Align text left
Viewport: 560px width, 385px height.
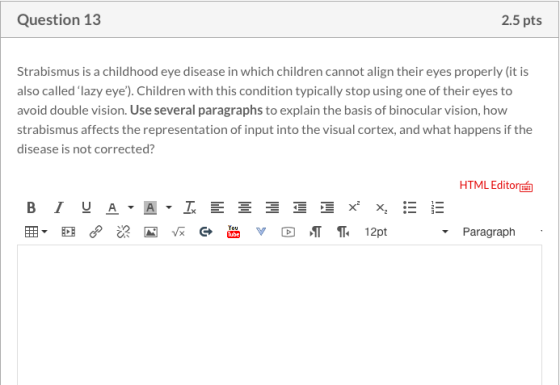217,207
